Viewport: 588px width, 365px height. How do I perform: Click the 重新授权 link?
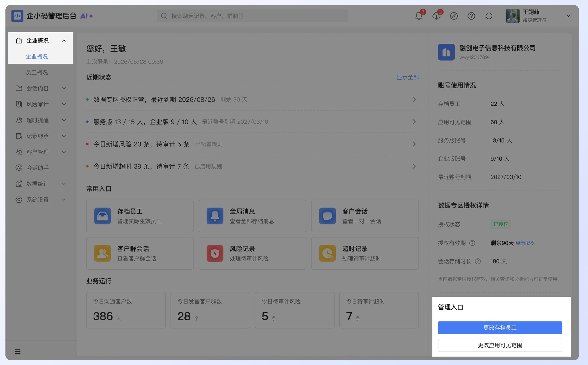[x=525, y=243]
